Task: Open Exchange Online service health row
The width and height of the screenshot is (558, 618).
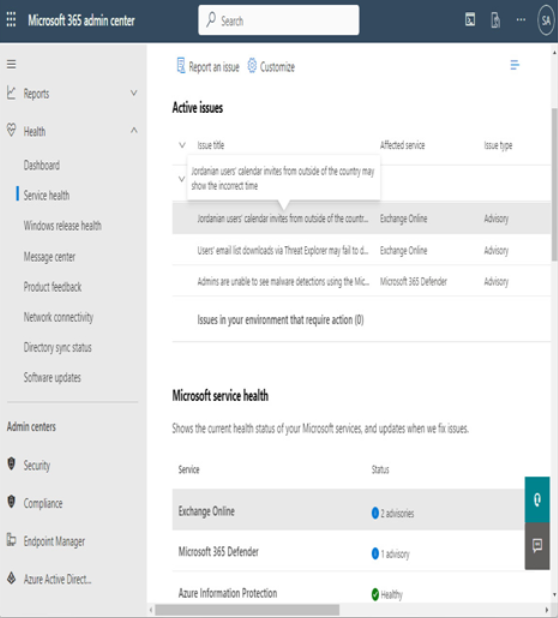Action: [x=348, y=511]
